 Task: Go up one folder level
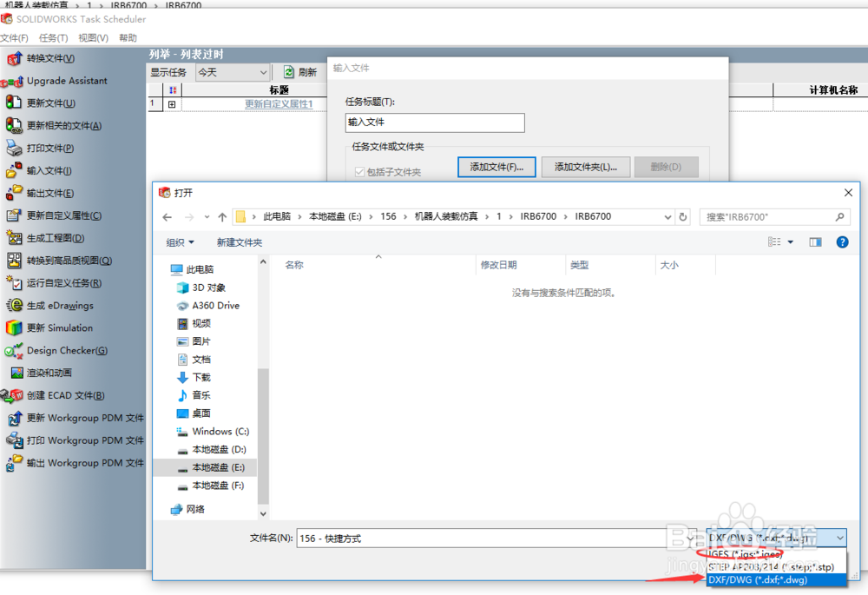point(222,217)
